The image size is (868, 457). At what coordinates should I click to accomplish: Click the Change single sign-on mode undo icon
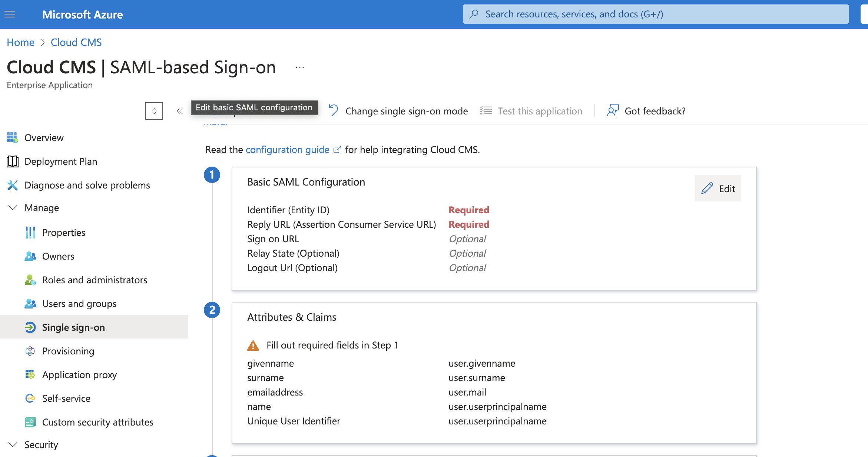[334, 111]
